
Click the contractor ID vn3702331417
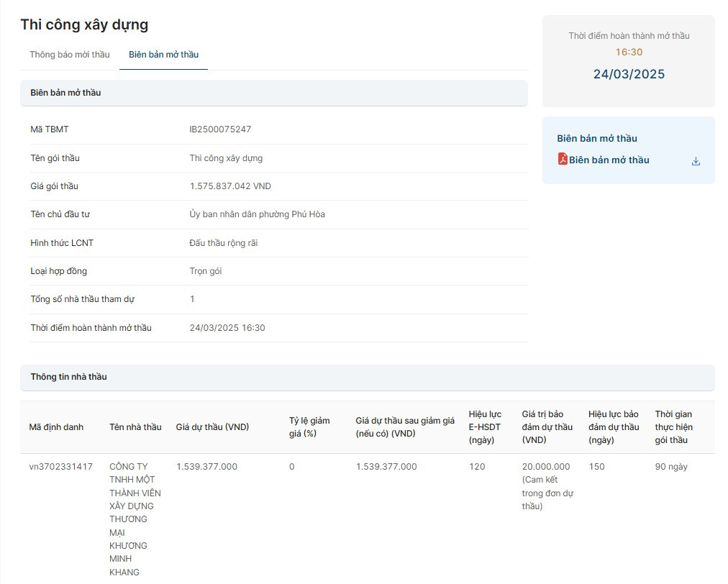61,467
